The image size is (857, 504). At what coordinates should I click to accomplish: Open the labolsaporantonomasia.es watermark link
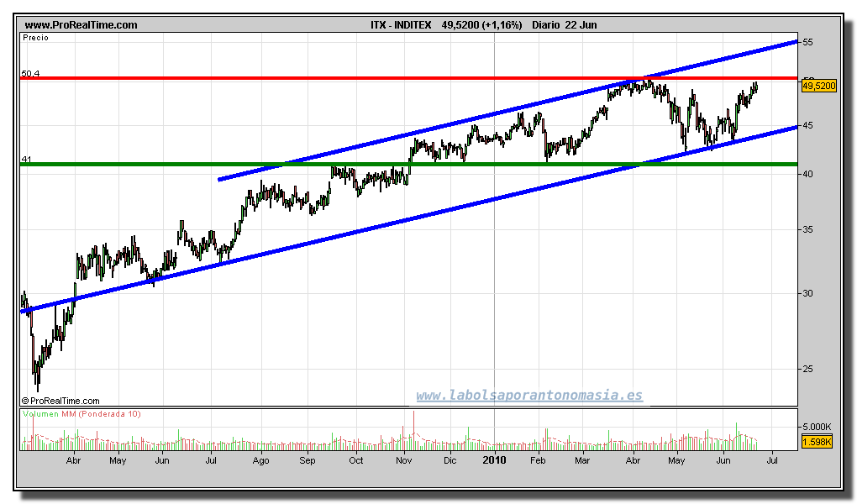pyautogui.click(x=529, y=395)
